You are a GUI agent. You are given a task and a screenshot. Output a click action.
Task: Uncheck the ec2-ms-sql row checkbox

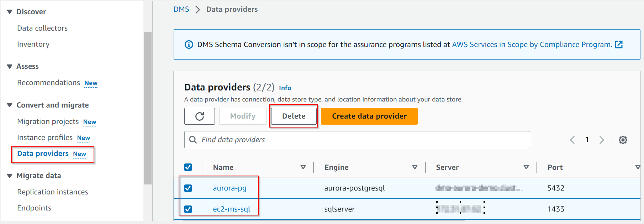coord(188,209)
